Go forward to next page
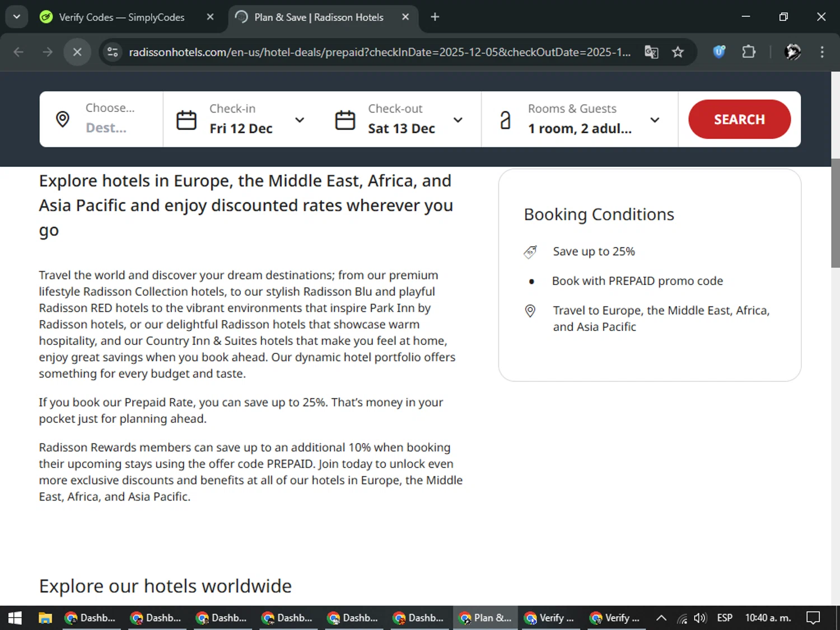Viewport: 840px width, 630px height. 48,52
